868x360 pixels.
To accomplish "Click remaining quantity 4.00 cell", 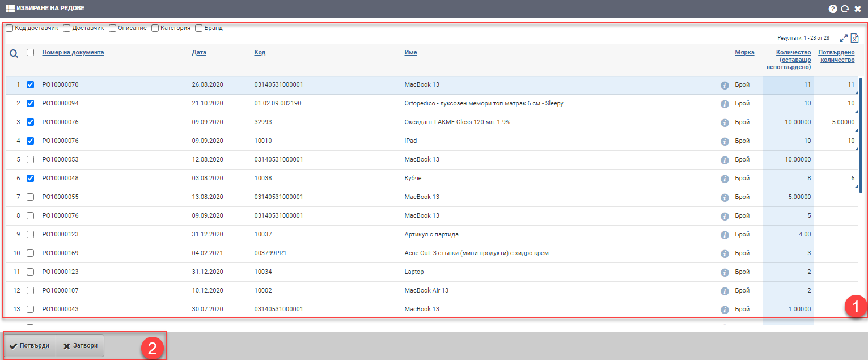I will (x=805, y=234).
